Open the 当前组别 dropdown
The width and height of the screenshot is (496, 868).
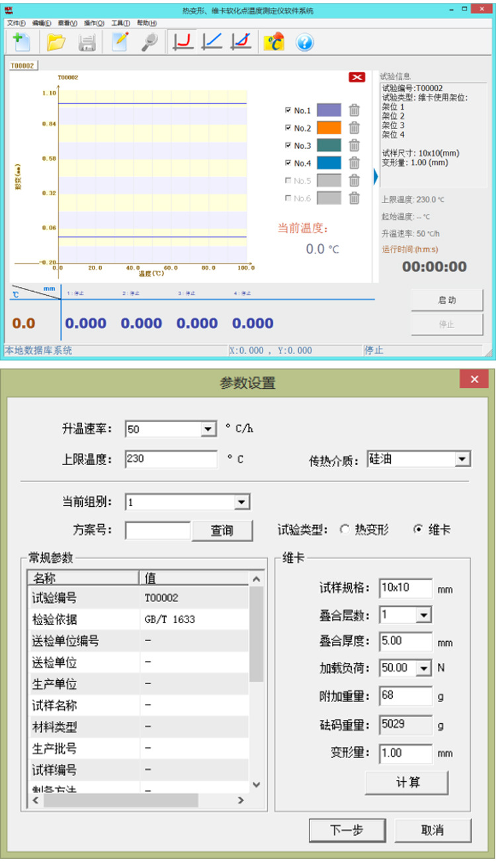point(242,502)
